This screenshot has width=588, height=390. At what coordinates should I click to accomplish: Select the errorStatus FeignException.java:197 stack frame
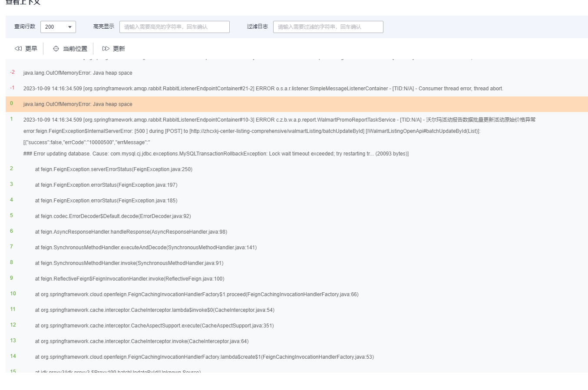pyautogui.click(x=106, y=185)
